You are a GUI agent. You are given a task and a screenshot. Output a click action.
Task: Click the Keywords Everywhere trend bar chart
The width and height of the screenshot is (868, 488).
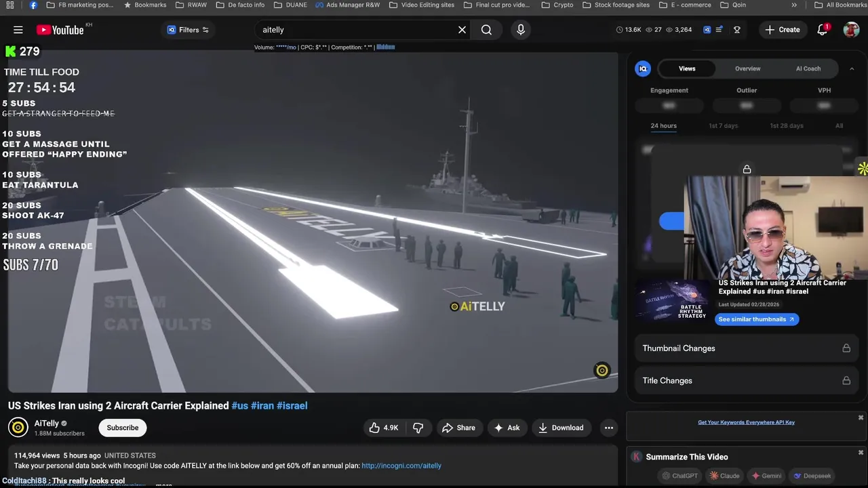click(x=385, y=47)
